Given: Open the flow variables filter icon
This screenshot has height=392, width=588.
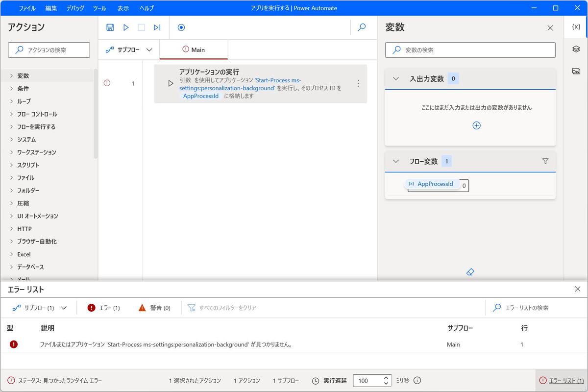Looking at the screenshot, I should (545, 161).
